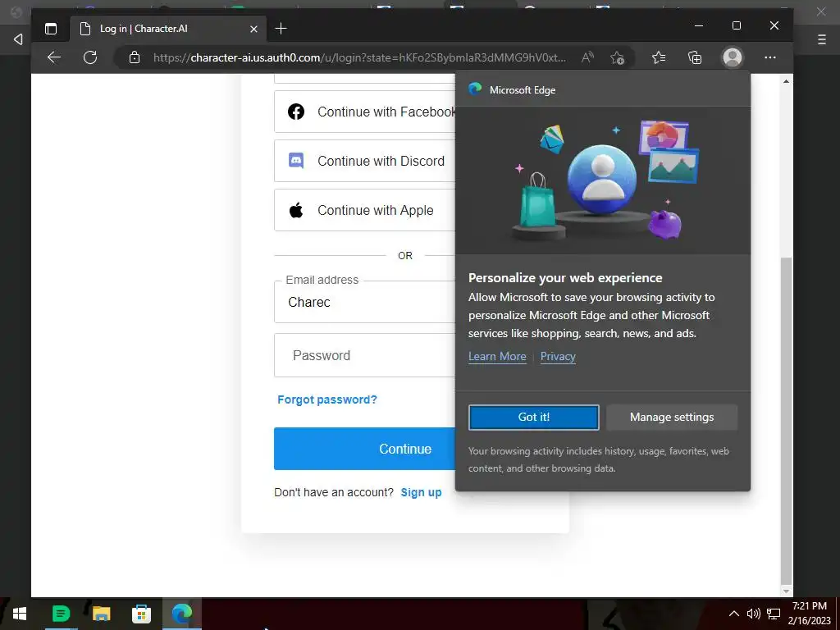
Task: Open Manage settings in Edge popup
Action: [672, 417]
